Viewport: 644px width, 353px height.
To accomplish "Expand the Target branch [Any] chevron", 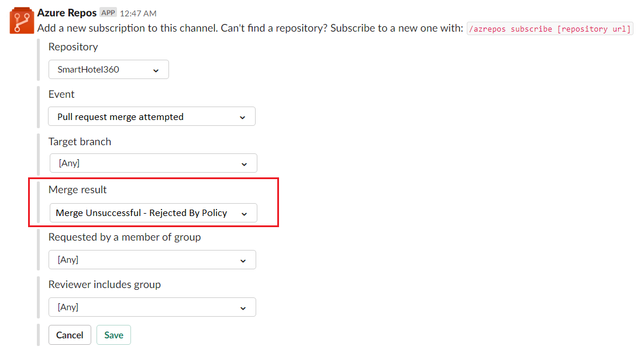I will tap(244, 163).
